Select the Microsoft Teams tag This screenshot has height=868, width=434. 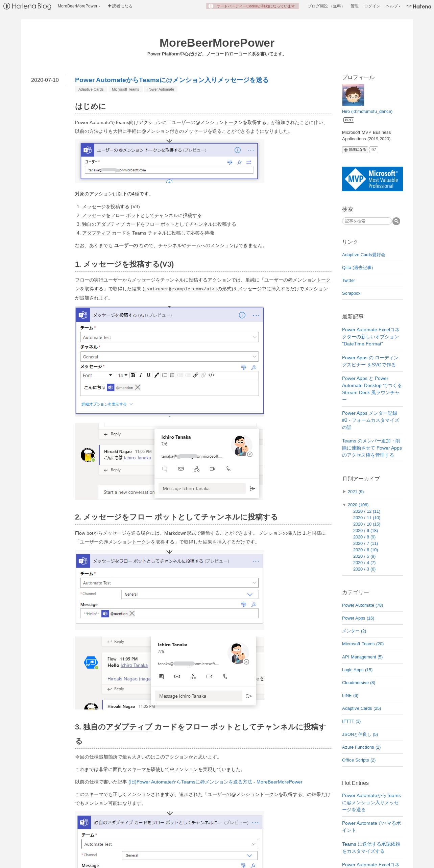(125, 89)
